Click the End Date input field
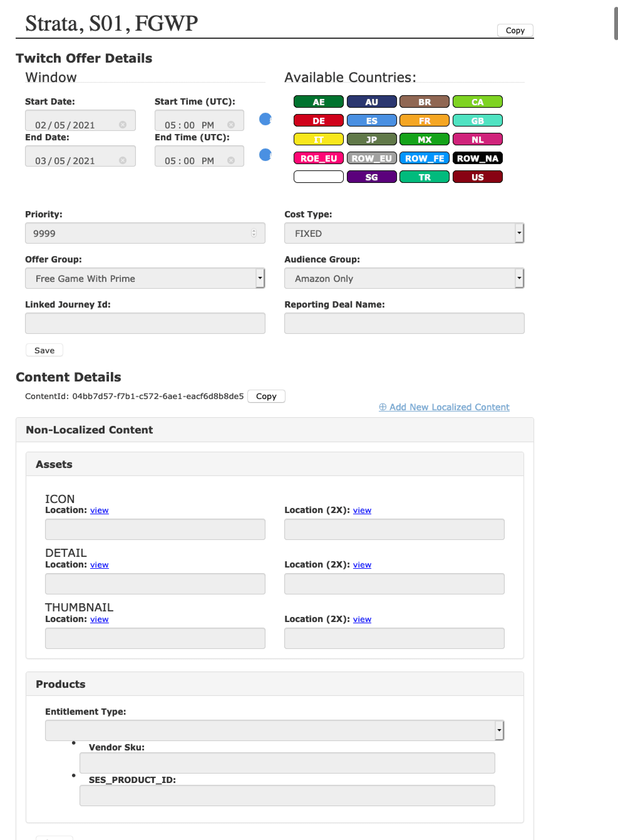Image resolution: width=618 pixels, height=840 pixels. (x=80, y=156)
